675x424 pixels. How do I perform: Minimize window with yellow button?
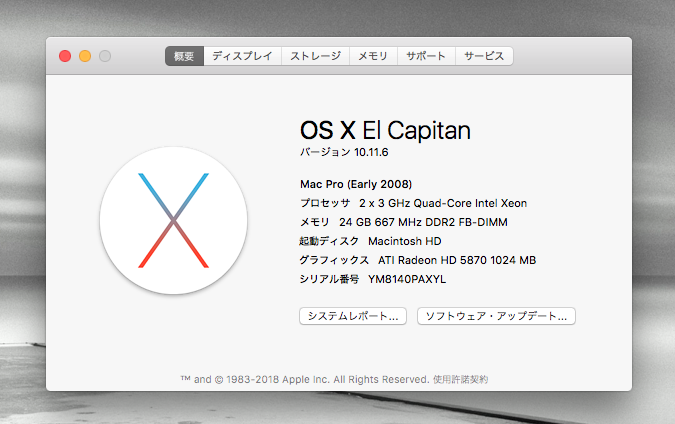click(85, 56)
